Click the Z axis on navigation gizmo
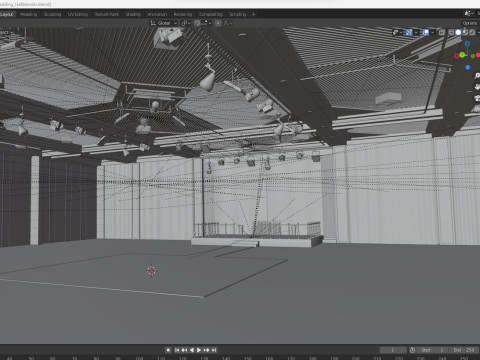Image resolution: width=480 pixels, height=360 pixels. click(468, 44)
